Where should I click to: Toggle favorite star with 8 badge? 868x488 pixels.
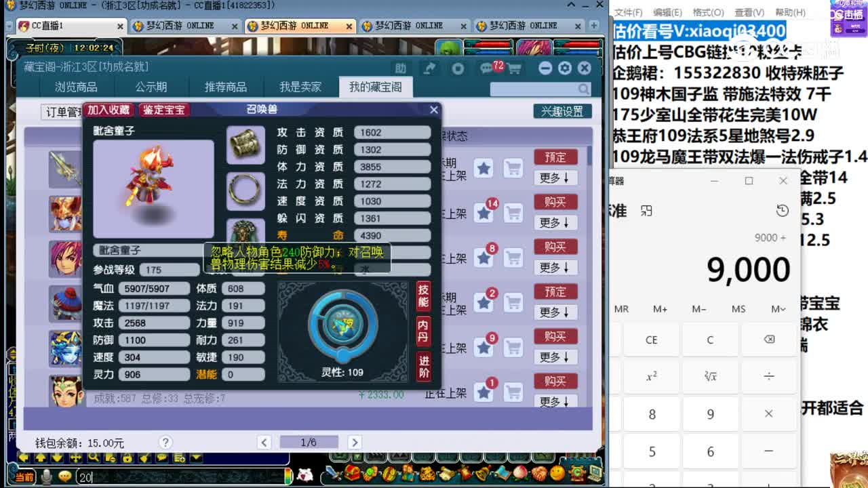tap(484, 258)
